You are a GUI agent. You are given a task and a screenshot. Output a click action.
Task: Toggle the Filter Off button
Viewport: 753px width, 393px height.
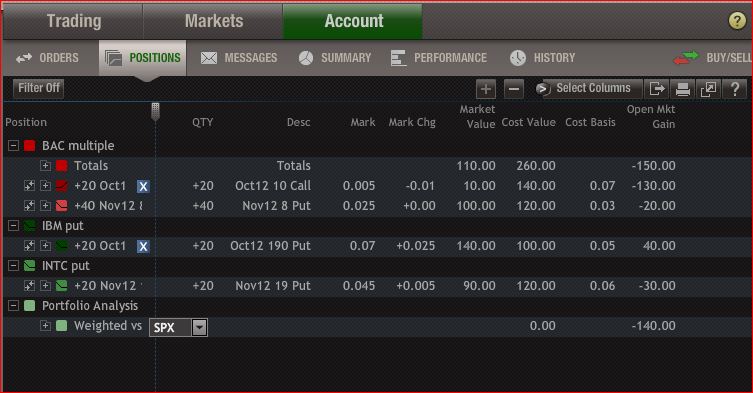click(38, 88)
